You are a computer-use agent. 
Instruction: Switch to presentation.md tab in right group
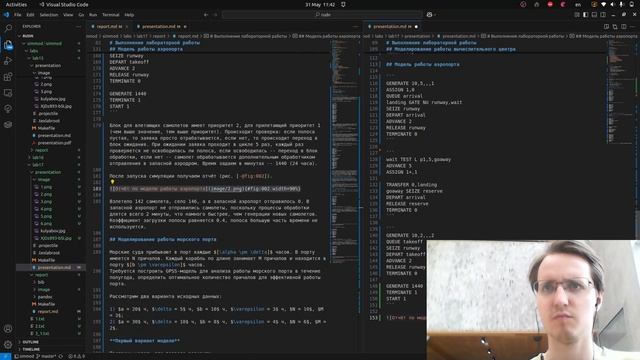[392, 27]
